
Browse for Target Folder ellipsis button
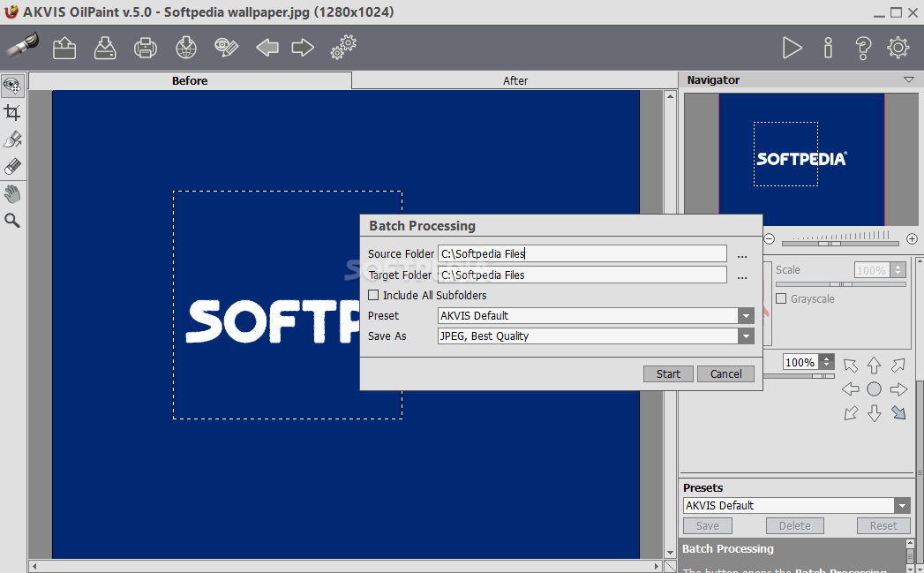click(742, 275)
